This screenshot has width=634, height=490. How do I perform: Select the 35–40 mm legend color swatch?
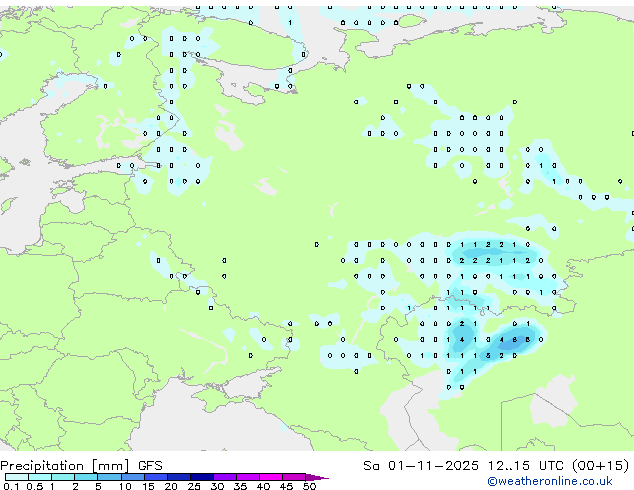[x=248, y=477]
